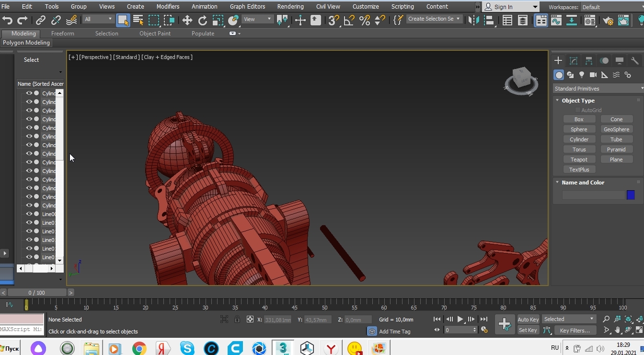Collapse the Object Type rollout
This screenshot has width=644, height=355.
(x=557, y=101)
